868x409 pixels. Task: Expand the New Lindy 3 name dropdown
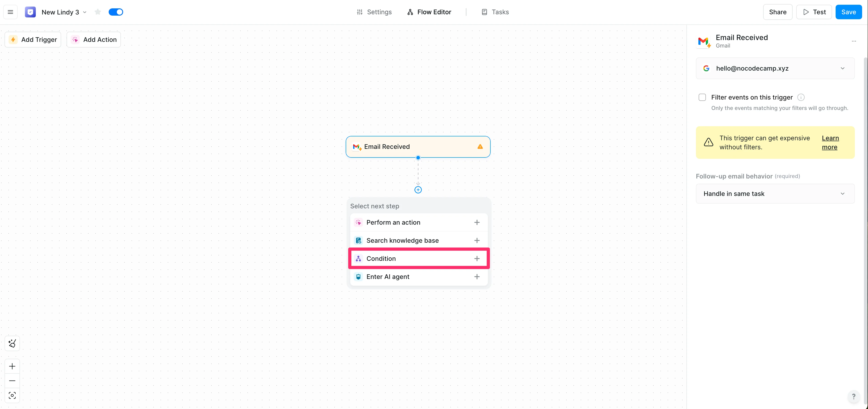pos(85,12)
